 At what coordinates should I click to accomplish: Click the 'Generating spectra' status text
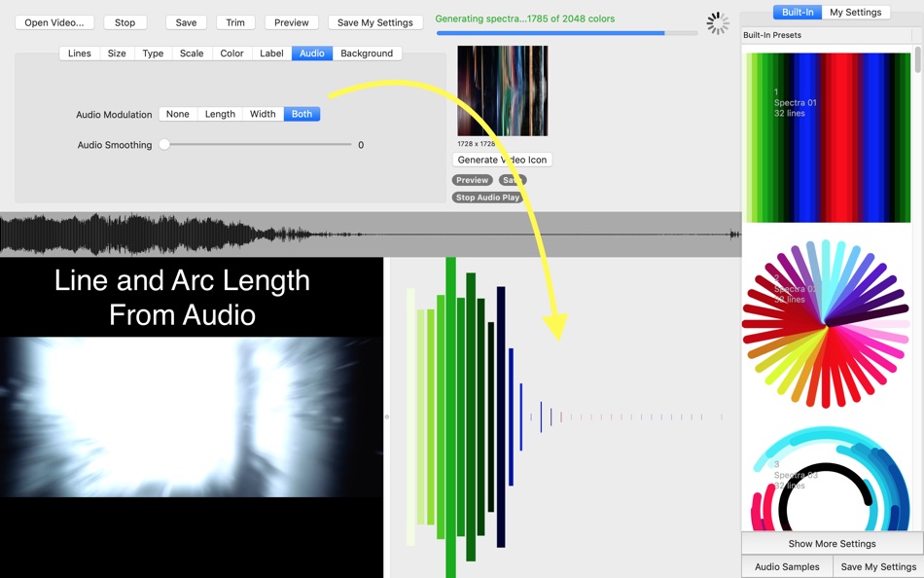[524, 18]
